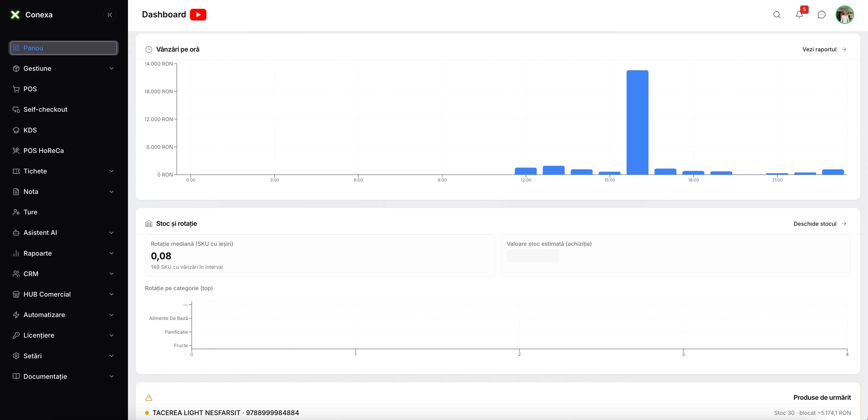Screen dimensions: 868x420
Task: Expand the Asistent AI chevron
Action: click(x=111, y=233)
